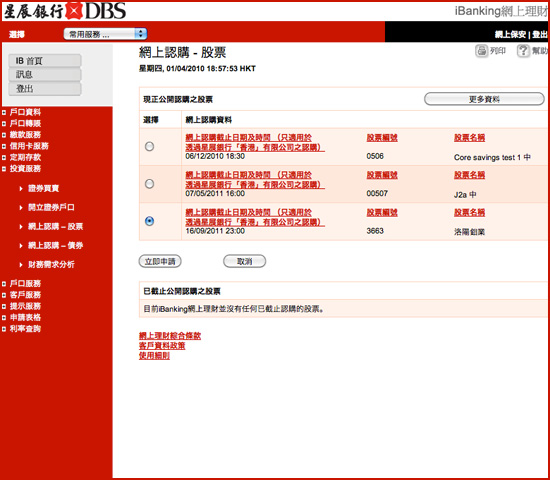Image resolution: width=550 pixels, height=480 pixels.
Task: Open 財務需求分析 submenu item
Action: point(51,264)
